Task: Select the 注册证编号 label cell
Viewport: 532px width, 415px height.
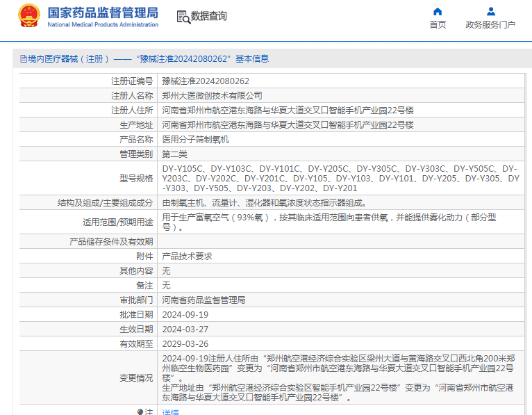Action: tap(132, 81)
